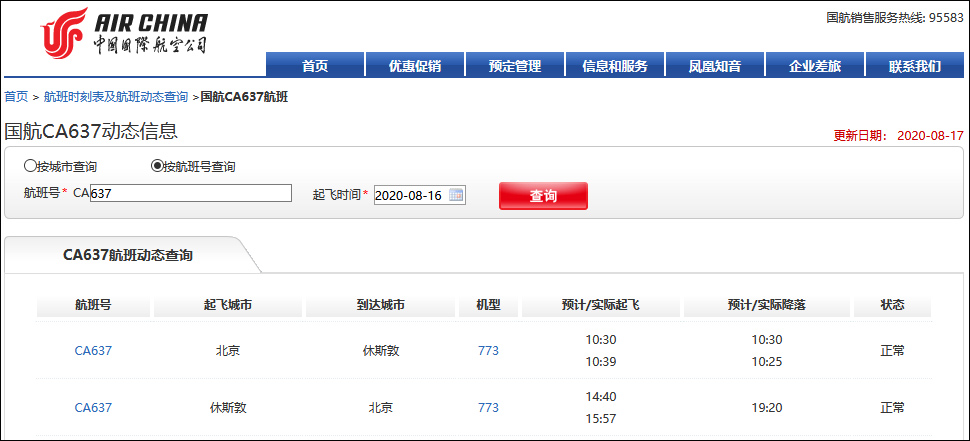Click actual departure time 15:57
Image resolution: width=970 pixels, height=441 pixels.
point(601,419)
